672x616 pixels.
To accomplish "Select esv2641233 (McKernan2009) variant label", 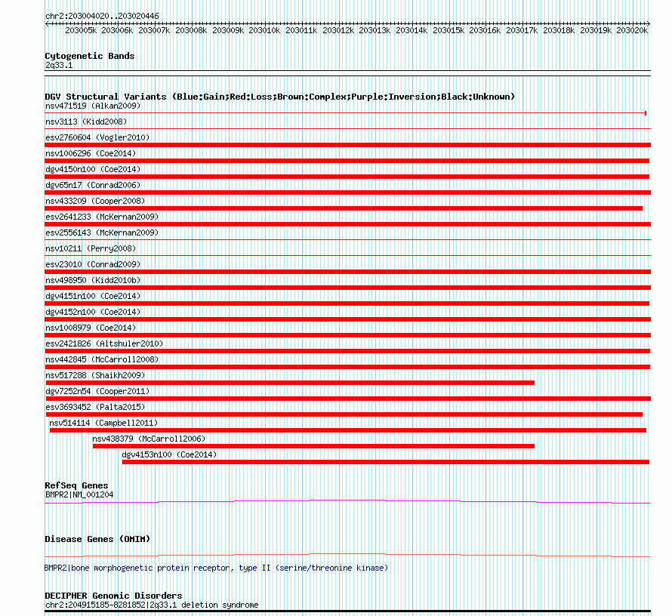I will click(x=102, y=217).
